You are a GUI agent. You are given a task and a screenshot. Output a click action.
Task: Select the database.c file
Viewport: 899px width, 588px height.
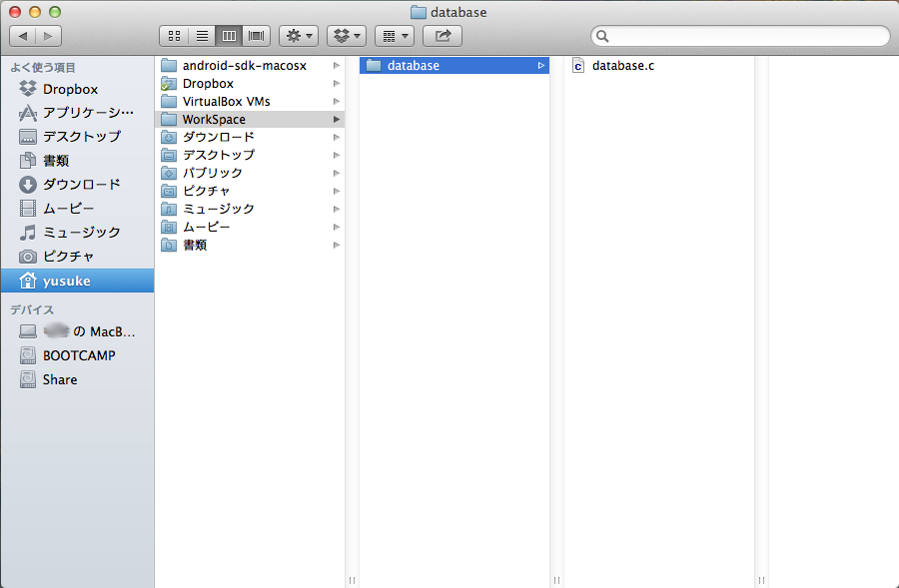[659, 65]
